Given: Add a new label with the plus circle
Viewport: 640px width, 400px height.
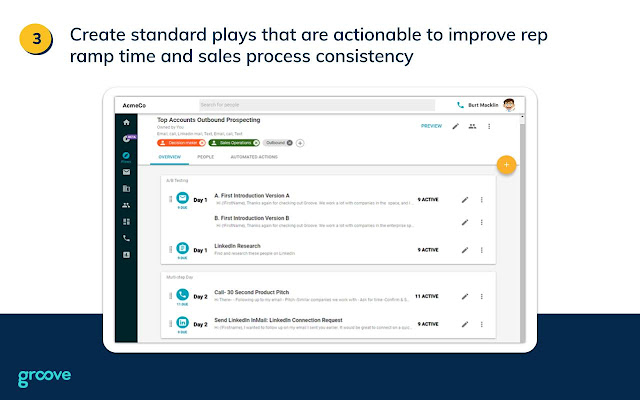Looking at the screenshot, I should click(x=300, y=143).
